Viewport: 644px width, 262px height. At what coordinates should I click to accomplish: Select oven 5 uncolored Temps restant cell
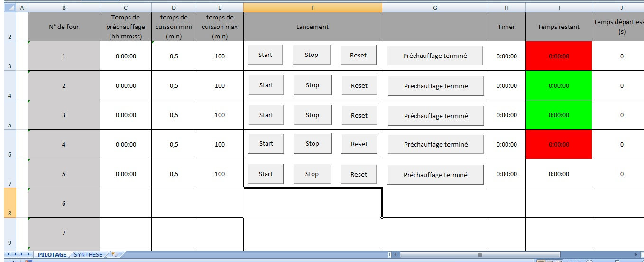[559, 174]
